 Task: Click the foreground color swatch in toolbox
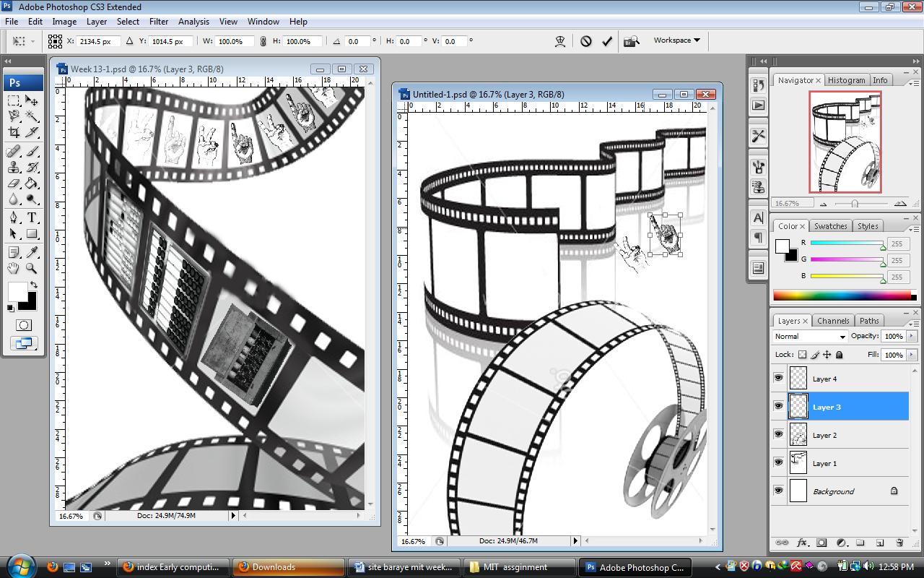[17, 292]
